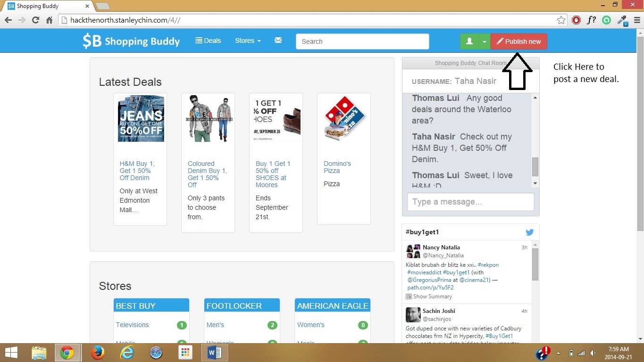Image resolution: width=644 pixels, height=362 pixels.
Task: Click the @sachinjos Twitter handle
Action: pos(438,319)
